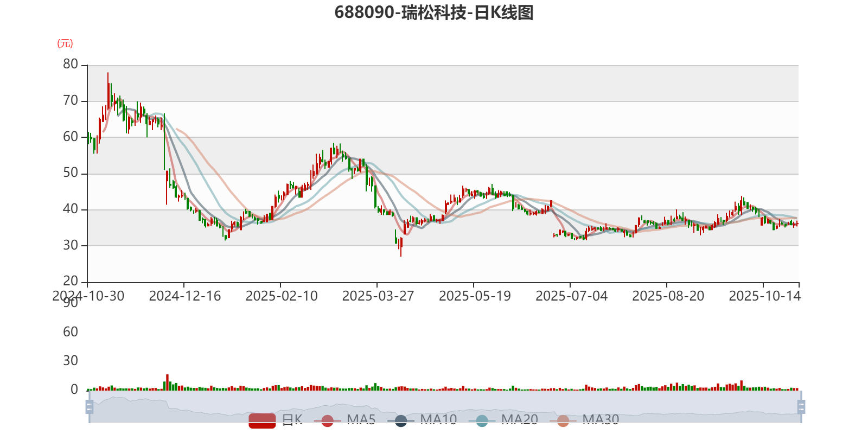Click the 2025-03-27 date label
Screen dimensions: 868x434
point(378,296)
